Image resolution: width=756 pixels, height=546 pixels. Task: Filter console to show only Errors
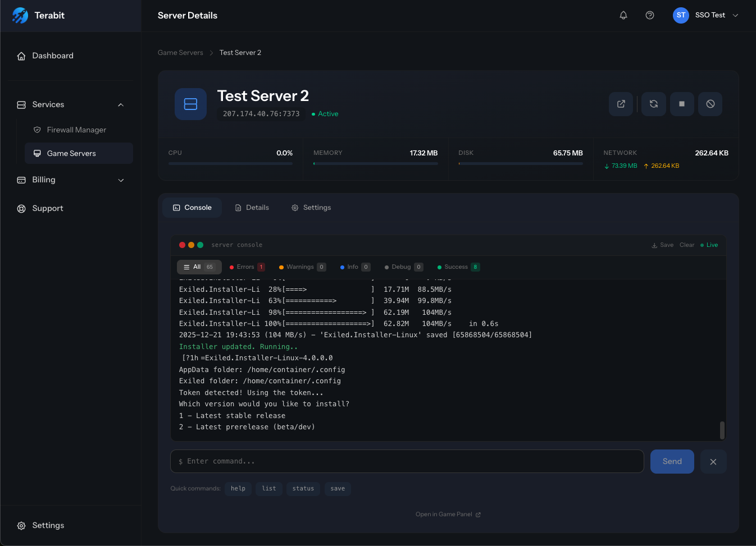click(x=246, y=267)
